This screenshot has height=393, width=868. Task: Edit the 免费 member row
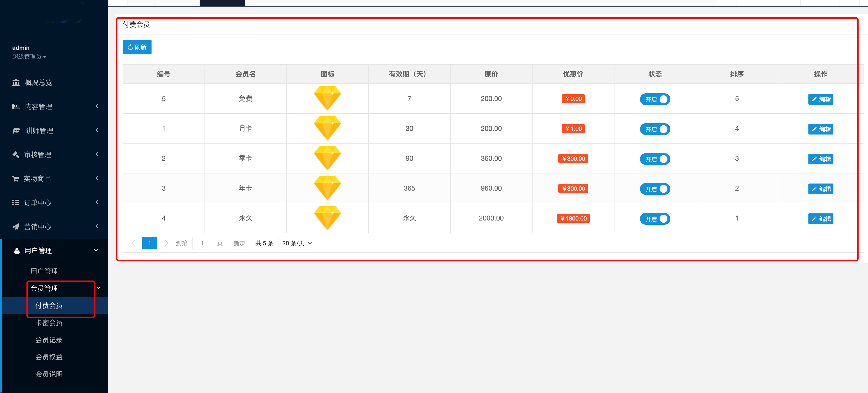click(820, 99)
